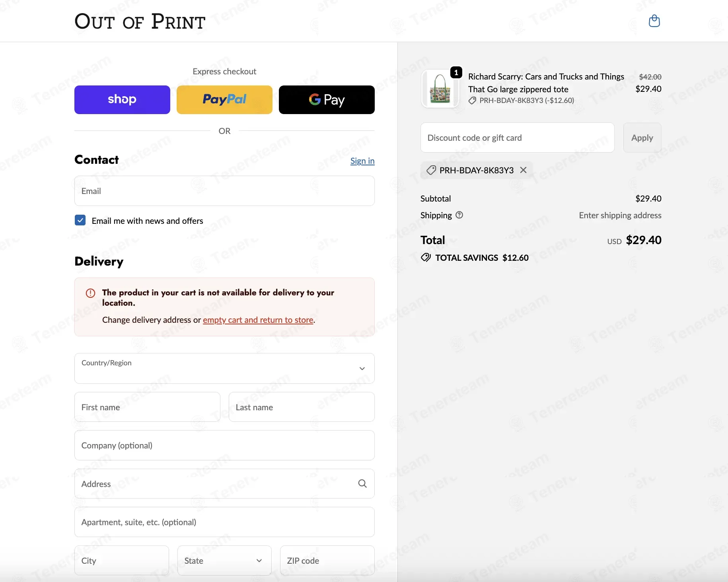Follow the Sign in link

point(362,161)
